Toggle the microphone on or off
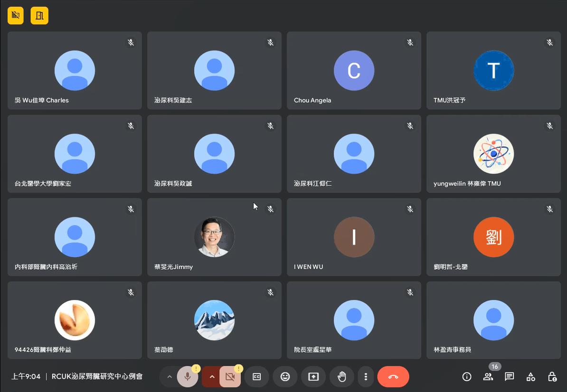 [x=187, y=377]
